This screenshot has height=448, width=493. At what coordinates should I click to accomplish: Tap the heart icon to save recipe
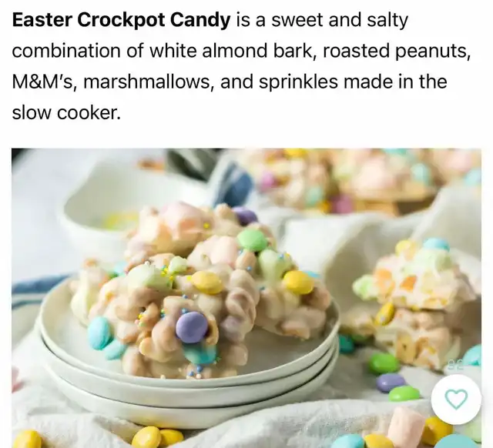(456, 400)
